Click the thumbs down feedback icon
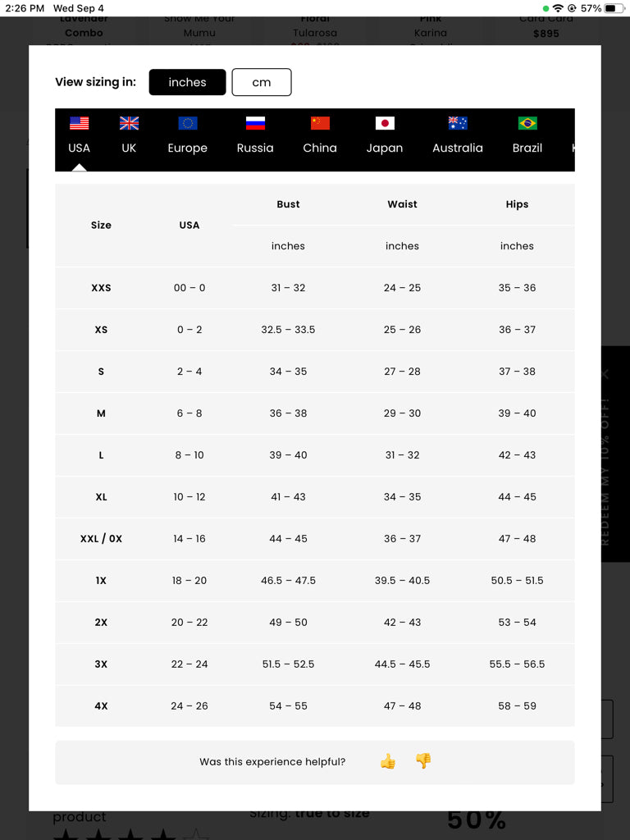The width and height of the screenshot is (630, 840). [423, 761]
